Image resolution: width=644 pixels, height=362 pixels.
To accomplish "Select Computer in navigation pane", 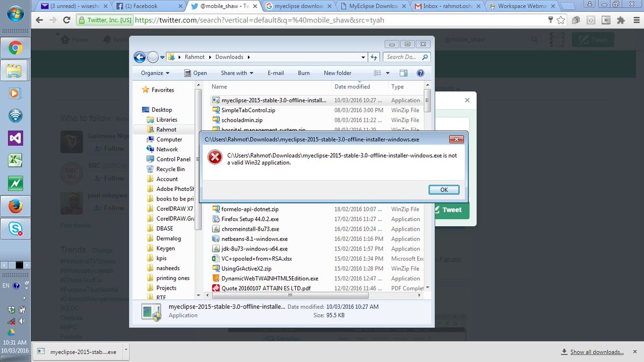I will (x=165, y=139).
